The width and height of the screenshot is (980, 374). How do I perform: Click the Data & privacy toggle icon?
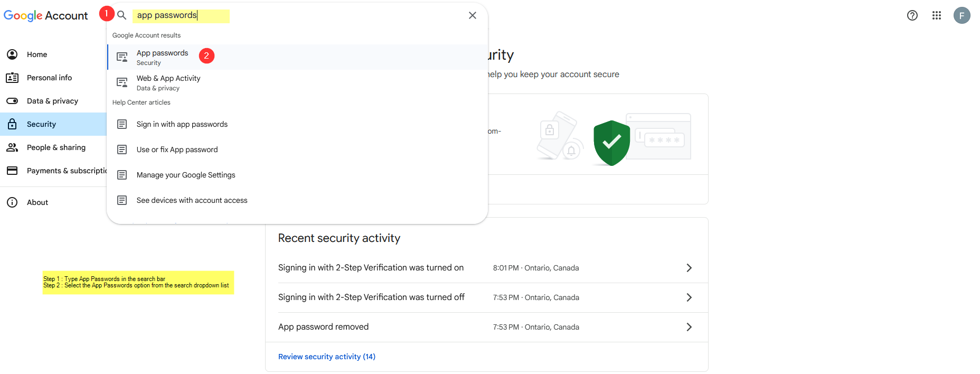12,101
